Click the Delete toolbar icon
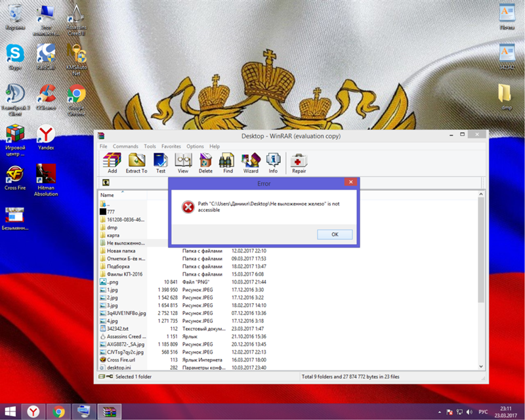Viewport: 525px width, 420px height. (205, 163)
